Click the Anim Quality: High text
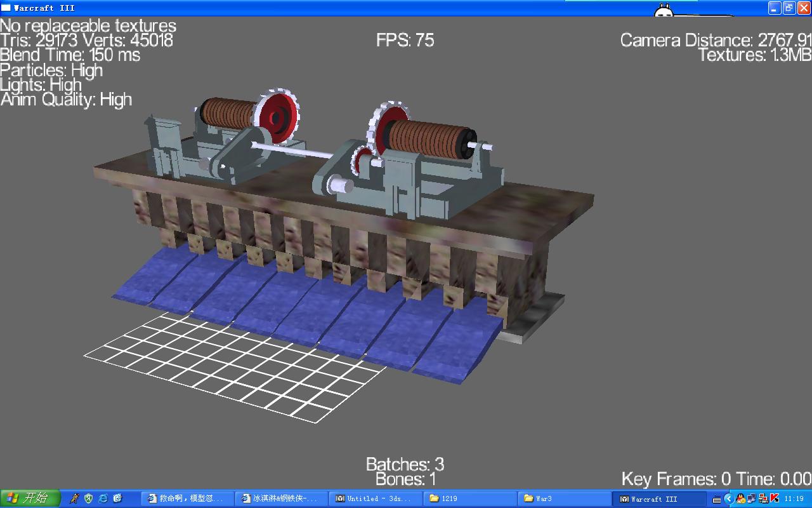The height and width of the screenshot is (508, 812). [66, 100]
